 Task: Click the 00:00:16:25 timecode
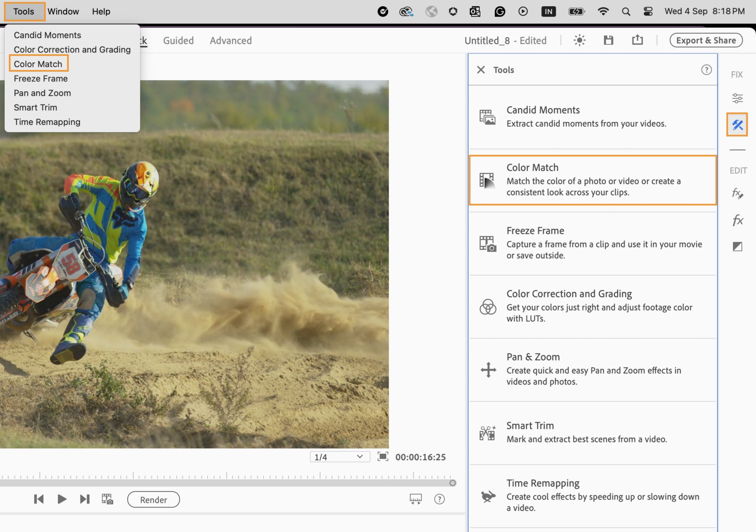[x=421, y=457]
